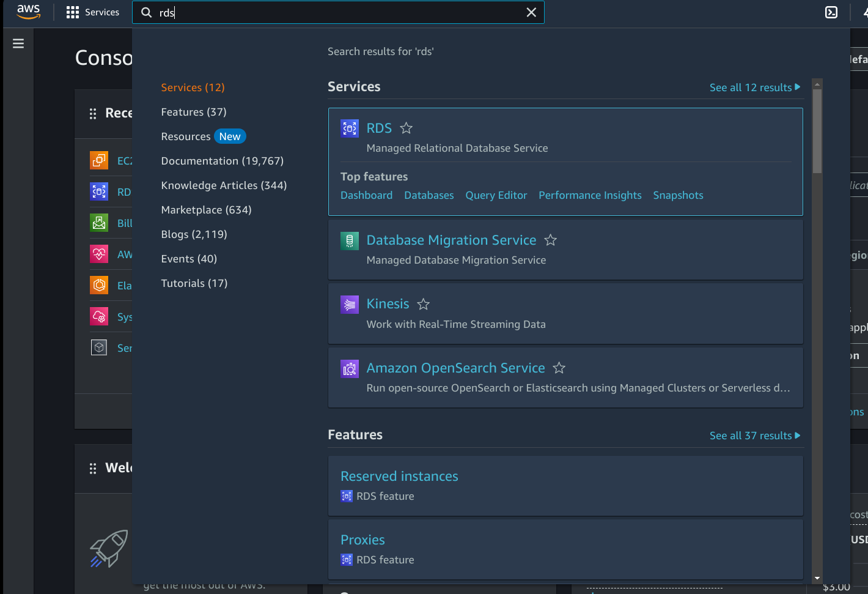Click scrollbar up arrow in results
Viewport: 868px width, 594px height.
[x=817, y=84]
